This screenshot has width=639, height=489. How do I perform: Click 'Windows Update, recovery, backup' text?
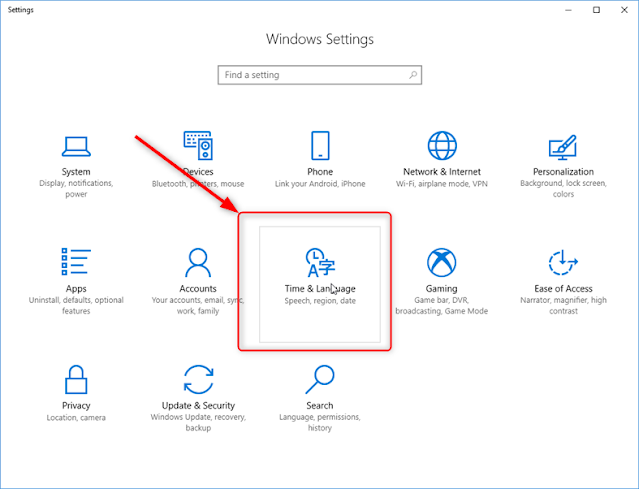[x=198, y=423]
